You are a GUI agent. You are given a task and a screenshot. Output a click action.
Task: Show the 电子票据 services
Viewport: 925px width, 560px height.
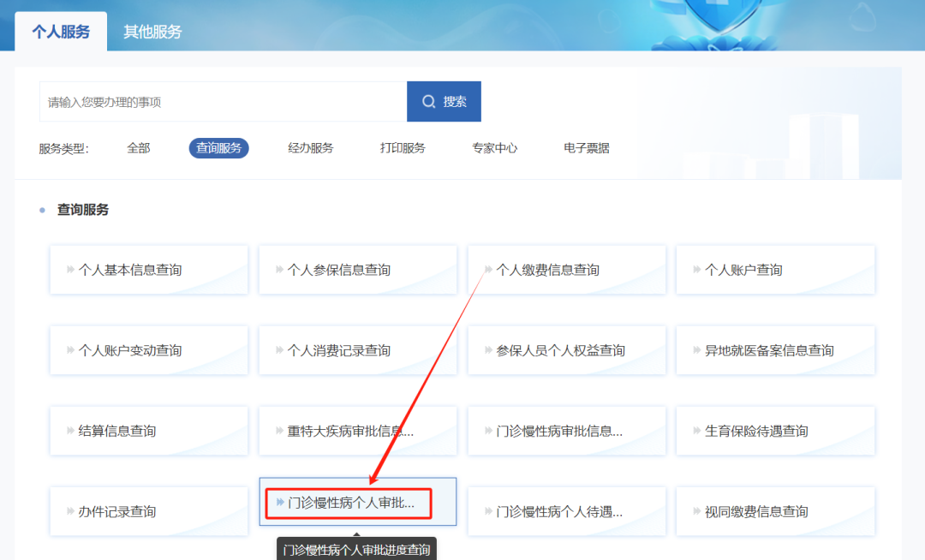(587, 148)
